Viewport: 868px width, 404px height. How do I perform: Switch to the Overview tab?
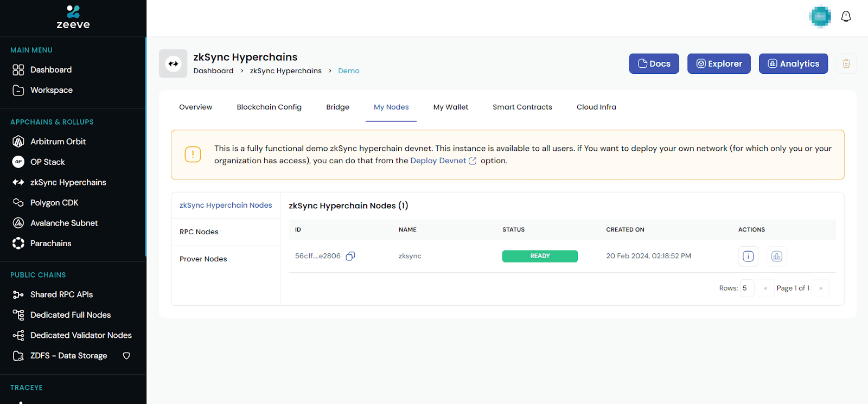(196, 107)
